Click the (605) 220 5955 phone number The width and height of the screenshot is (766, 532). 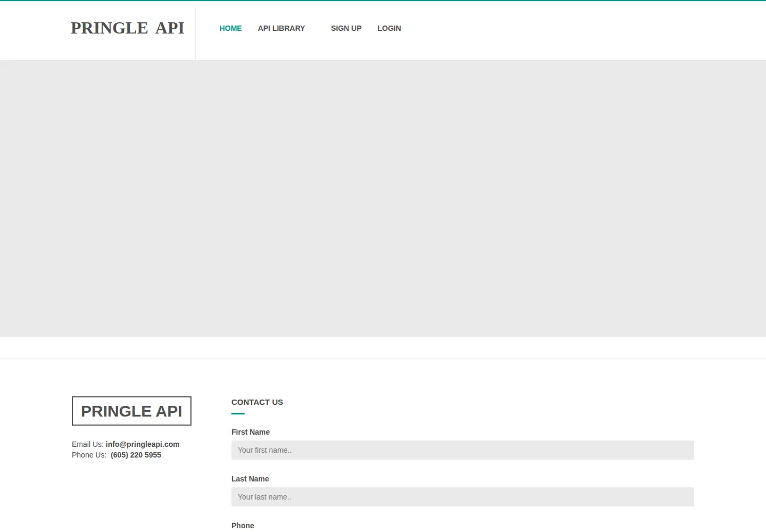tap(136, 455)
